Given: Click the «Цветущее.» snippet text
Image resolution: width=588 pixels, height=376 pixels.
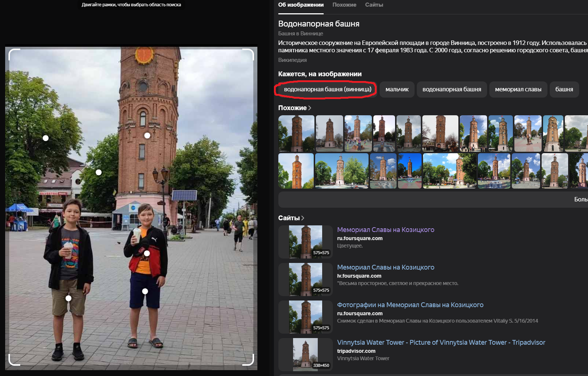Looking at the screenshot, I should pyautogui.click(x=350, y=246).
